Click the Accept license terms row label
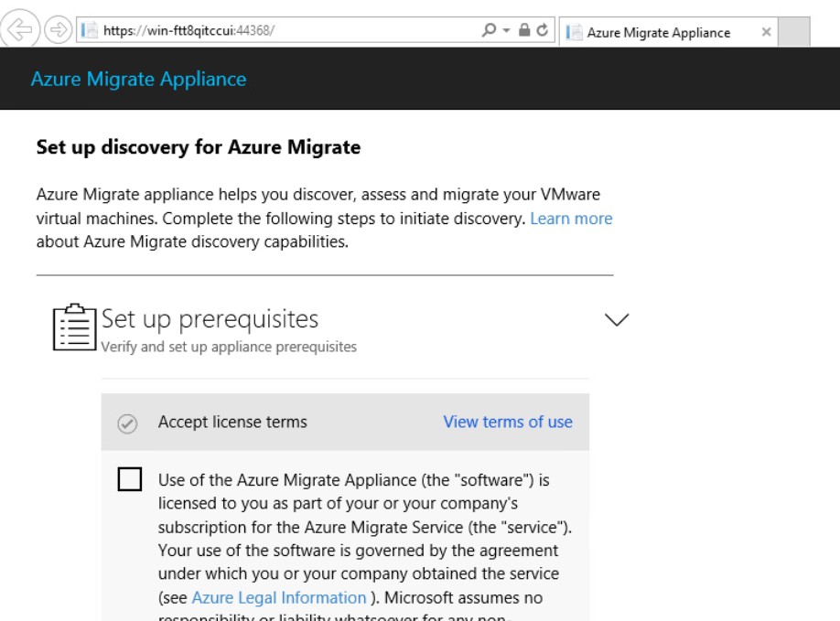The height and width of the screenshot is (621, 840). [232, 422]
